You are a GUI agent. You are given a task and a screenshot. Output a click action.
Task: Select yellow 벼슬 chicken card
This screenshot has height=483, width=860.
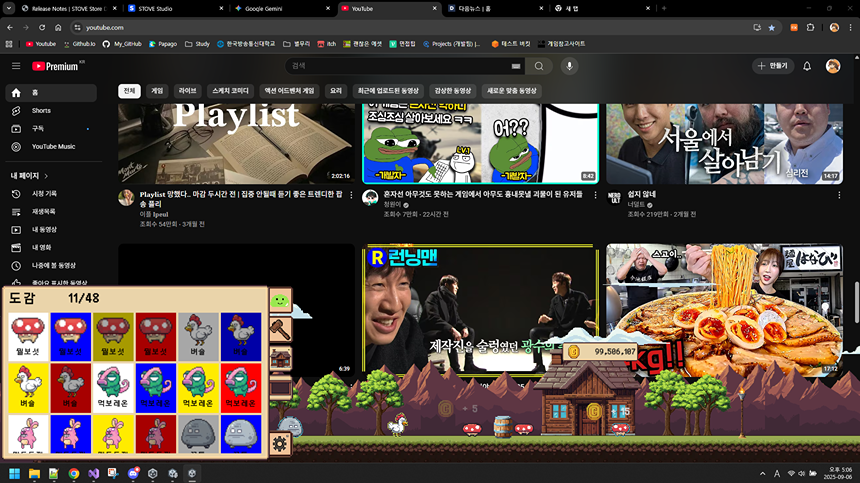[x=28, y=388]
